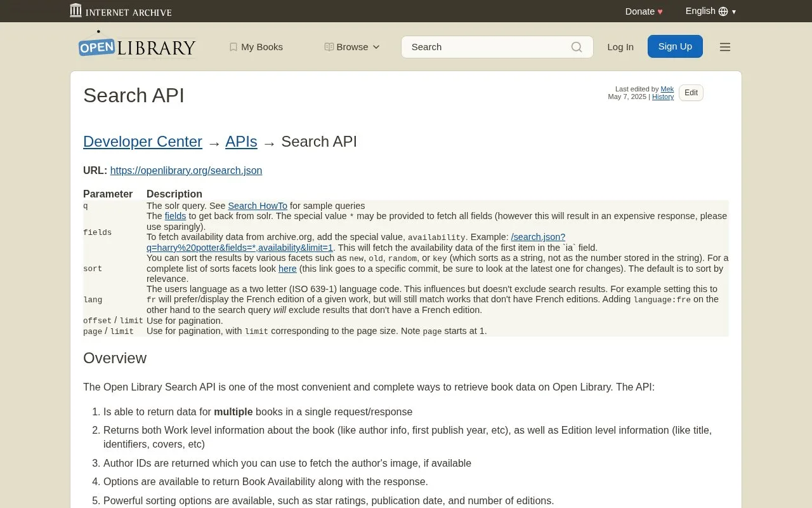This screenshot has height=508, width=812.
Task: Click the 'Parameter' column header
Action: coord(108,194)
